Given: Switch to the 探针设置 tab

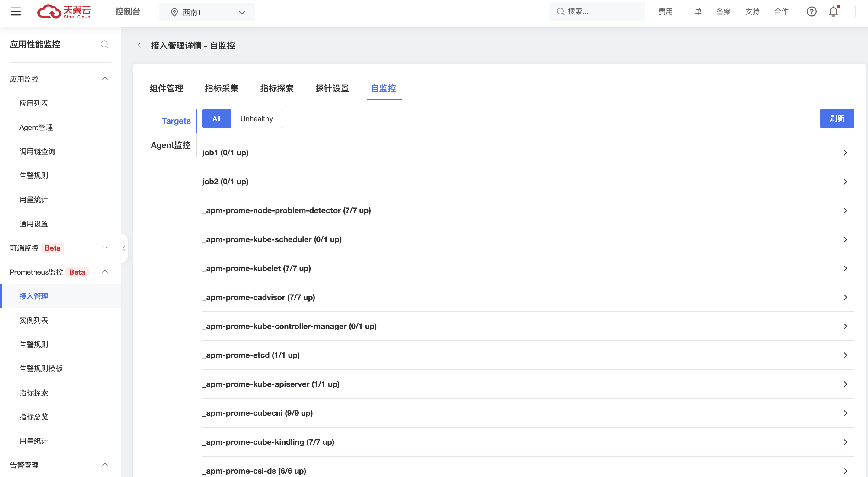Looking at the screenshot, I should [332, 88].
